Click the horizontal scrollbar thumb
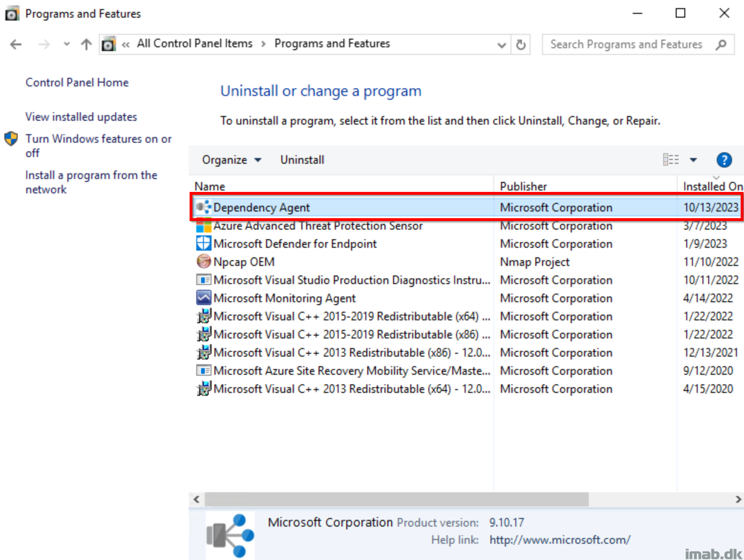The image size is (744, 560). click(x=396, y=499)
